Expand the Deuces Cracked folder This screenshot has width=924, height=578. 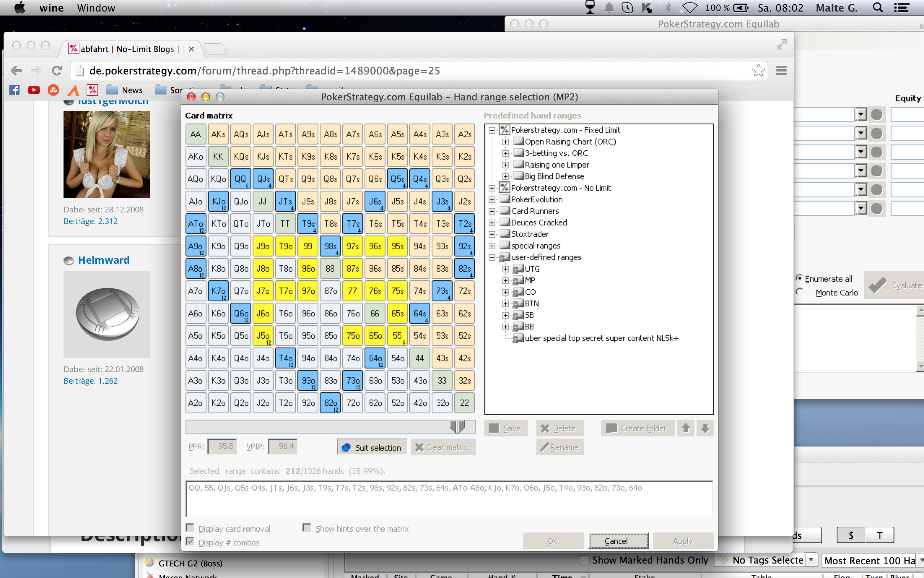[x=492, y=223]
